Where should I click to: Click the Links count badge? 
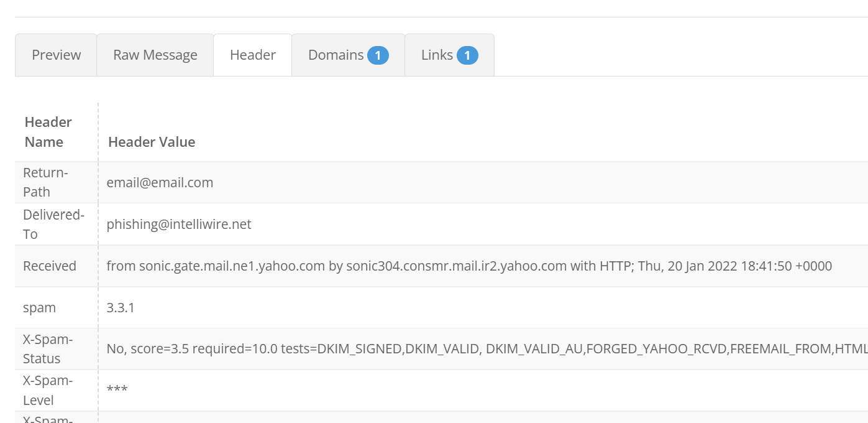point(467,55)
